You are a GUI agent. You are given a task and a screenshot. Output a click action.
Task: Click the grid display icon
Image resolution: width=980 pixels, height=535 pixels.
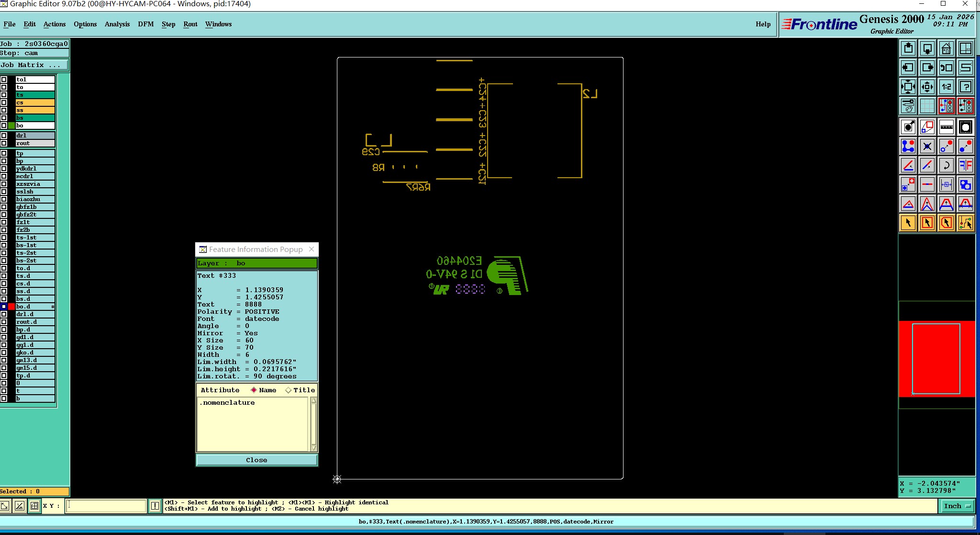click(x=927, y=106)
